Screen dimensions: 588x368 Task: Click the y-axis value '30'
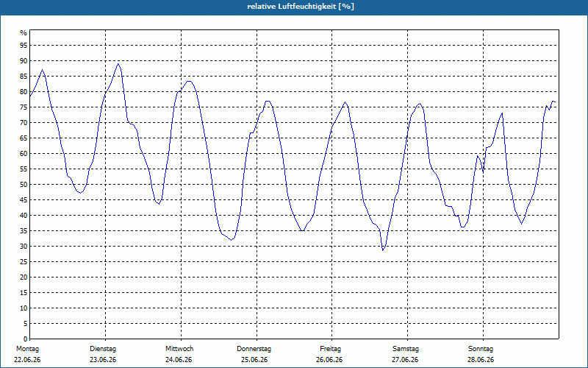point(24,246)
